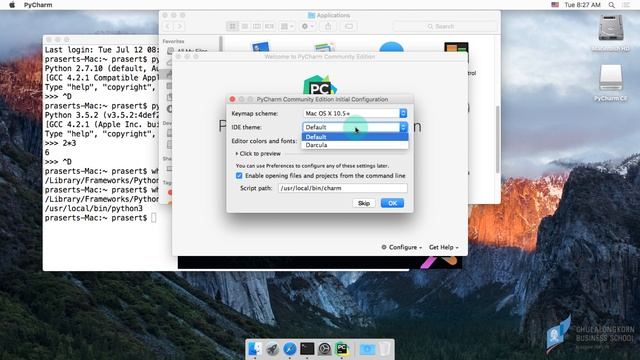Open Spotlight search from the menu bar
640x360 pixels.
point(611,5)
